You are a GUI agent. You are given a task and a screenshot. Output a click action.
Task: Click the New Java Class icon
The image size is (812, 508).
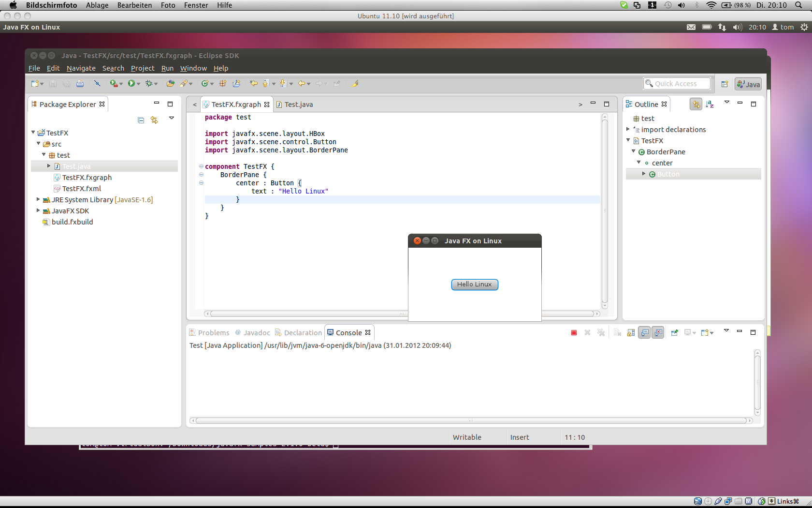204,84
